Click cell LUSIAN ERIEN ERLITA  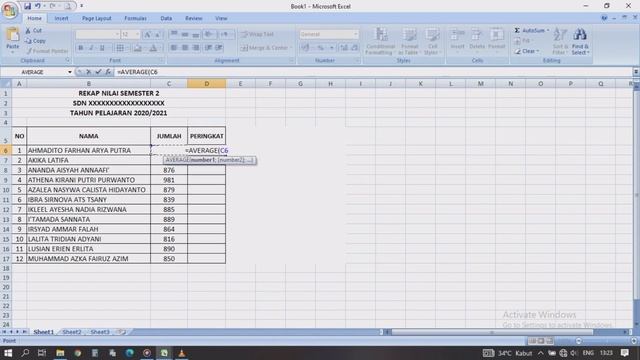tap(89, 249)
